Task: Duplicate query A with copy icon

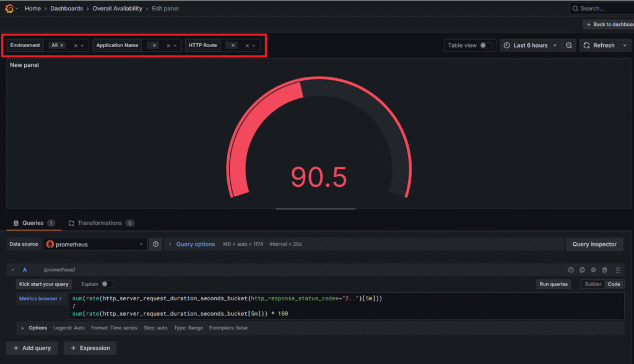Action: (x=582, y=270)
